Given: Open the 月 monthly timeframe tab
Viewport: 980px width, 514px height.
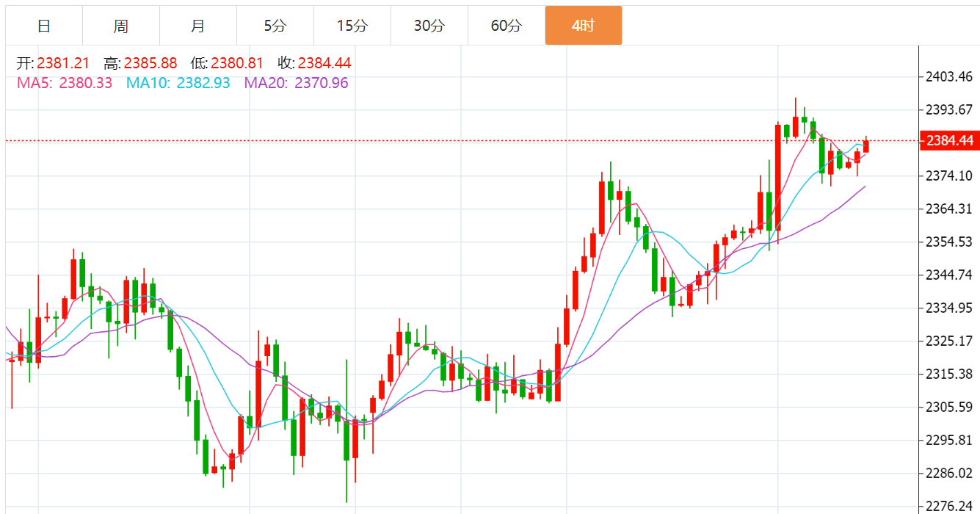Looking at the screenshot, I should (198, 26).
